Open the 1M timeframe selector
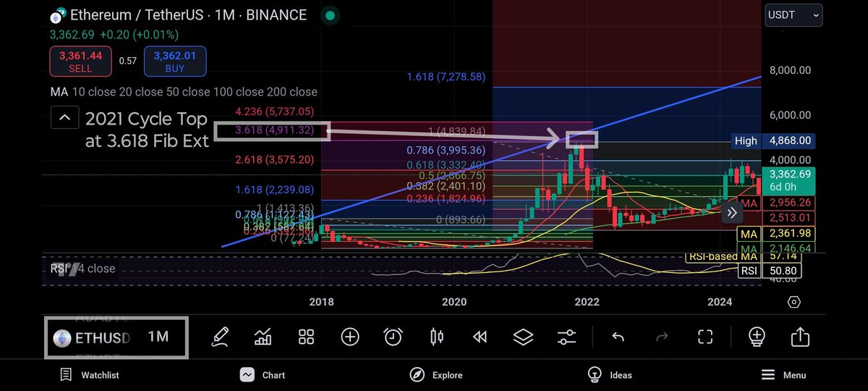Viewport: 868px width, 391px height. click(x=158, y=337)
